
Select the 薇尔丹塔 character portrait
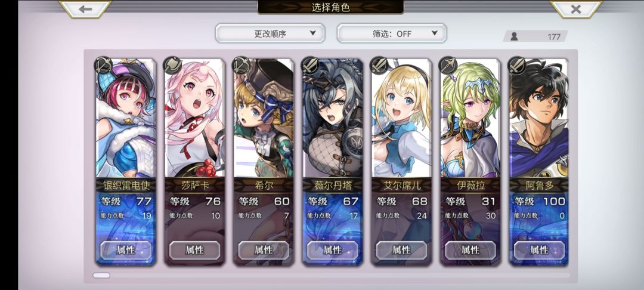(333, 118)
